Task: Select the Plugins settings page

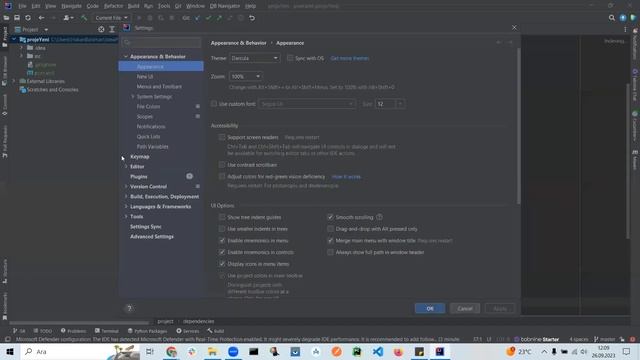Action: (139, 177)
